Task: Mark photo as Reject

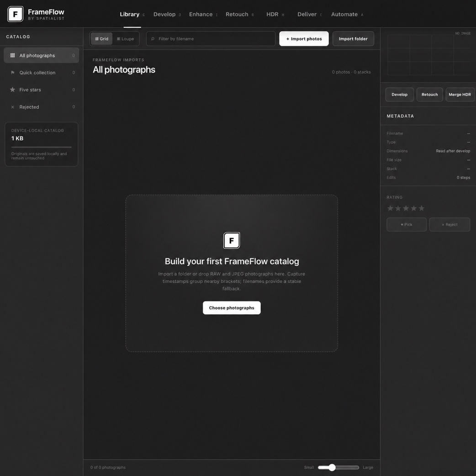Action: (x=450, y=225)
